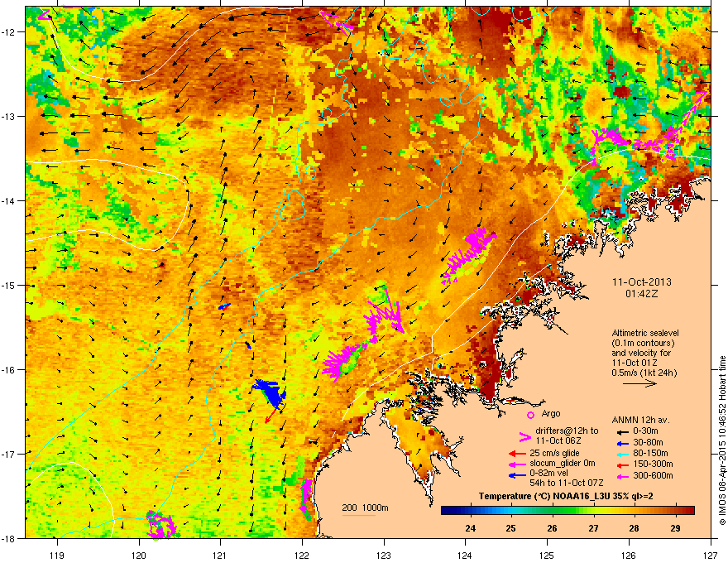Click the '29' color bar tick label

pyautogui.click(x=675, y=528)
